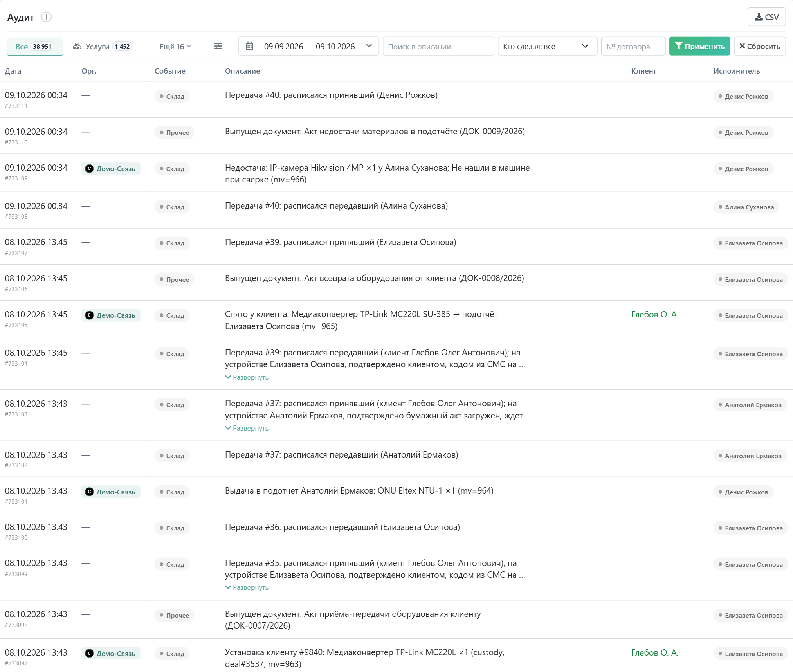The image size is (793, 672).
Task: Switch to the Услуги 1 452 tab
Action: click(x=103, y=47)
